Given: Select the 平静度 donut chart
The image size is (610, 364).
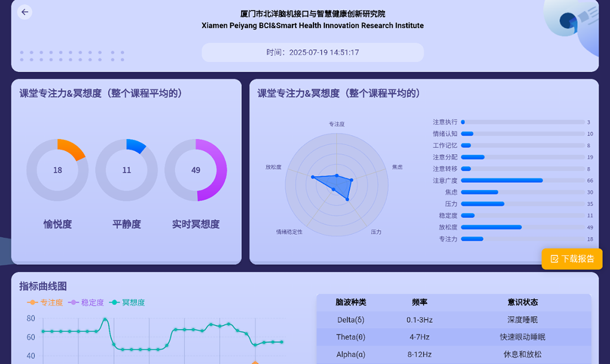Looking at the screenshot, I should click(127, 169).
